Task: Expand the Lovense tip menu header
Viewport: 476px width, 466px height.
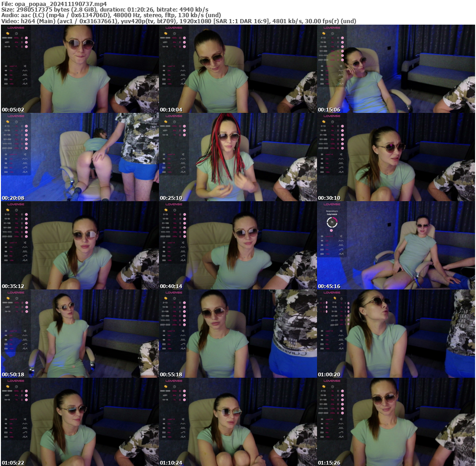Action: 15,27
